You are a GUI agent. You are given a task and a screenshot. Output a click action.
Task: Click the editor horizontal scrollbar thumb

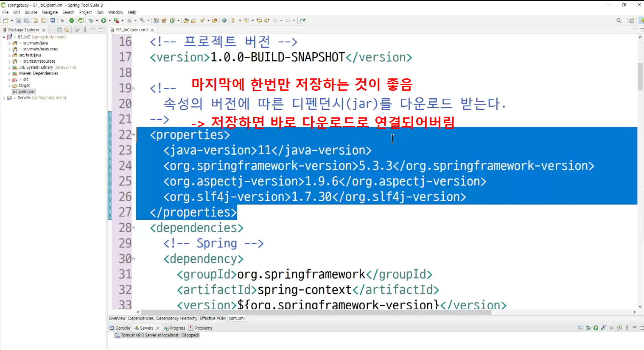(x=316, y=312)
